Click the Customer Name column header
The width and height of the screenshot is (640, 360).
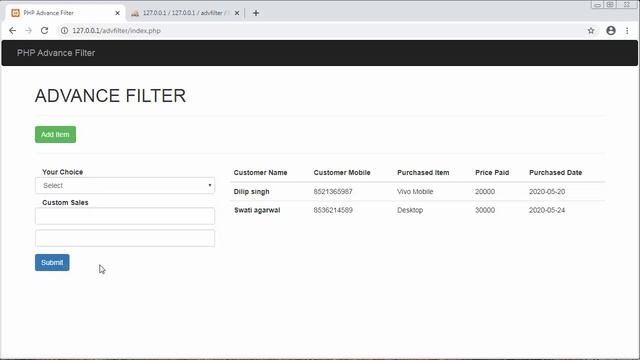click(260, 173)
